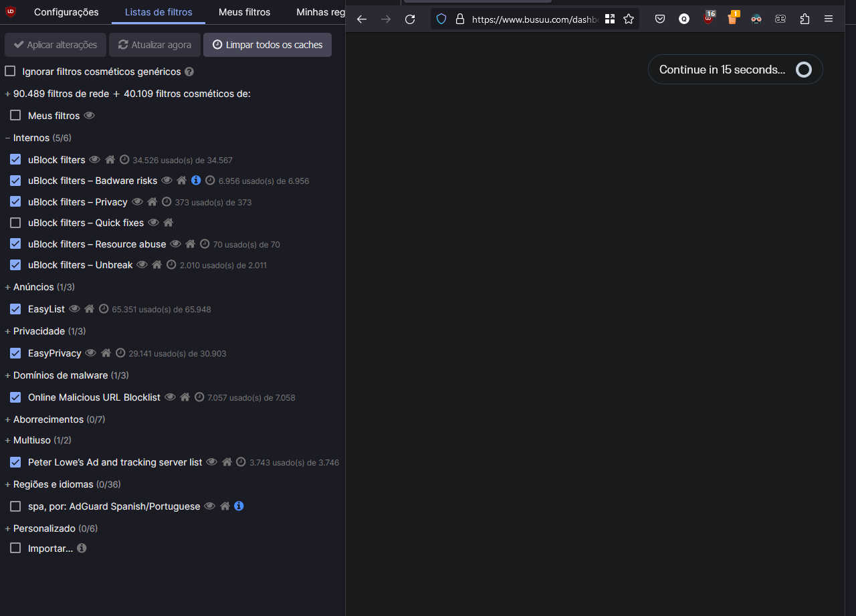The height and width of the screenshot is (616, 856).
Task: Open the uBlock Origin toolbar popup
Action: click(708, 19)
